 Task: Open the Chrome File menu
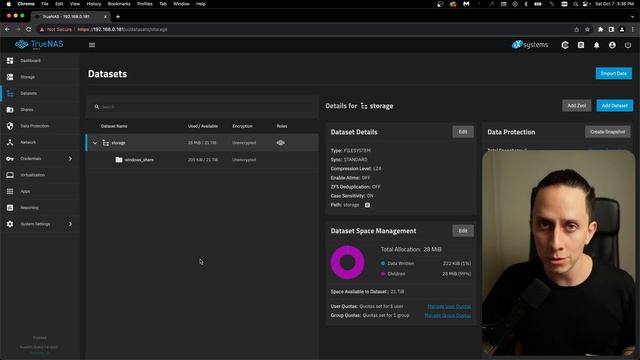[x=45, y=4]
